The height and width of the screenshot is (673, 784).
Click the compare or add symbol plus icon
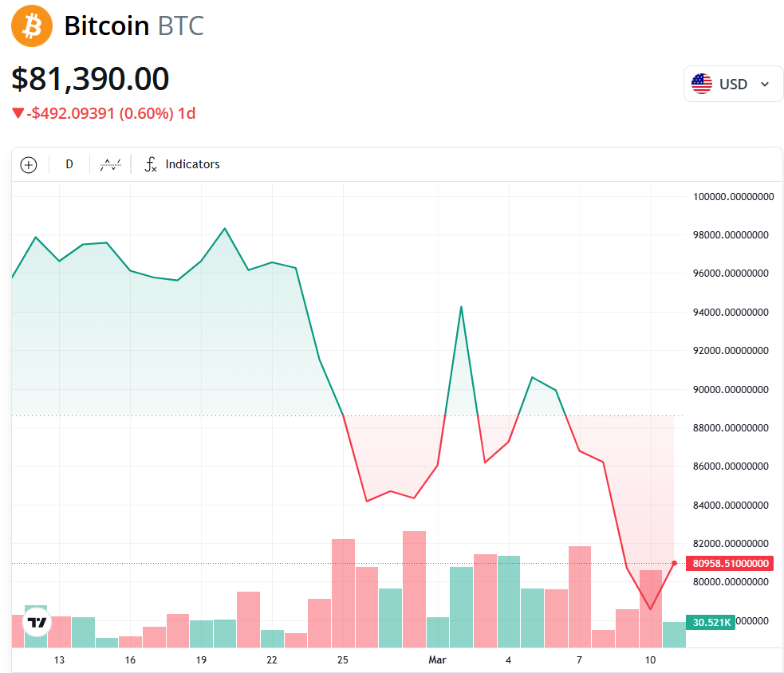[29, 165]
